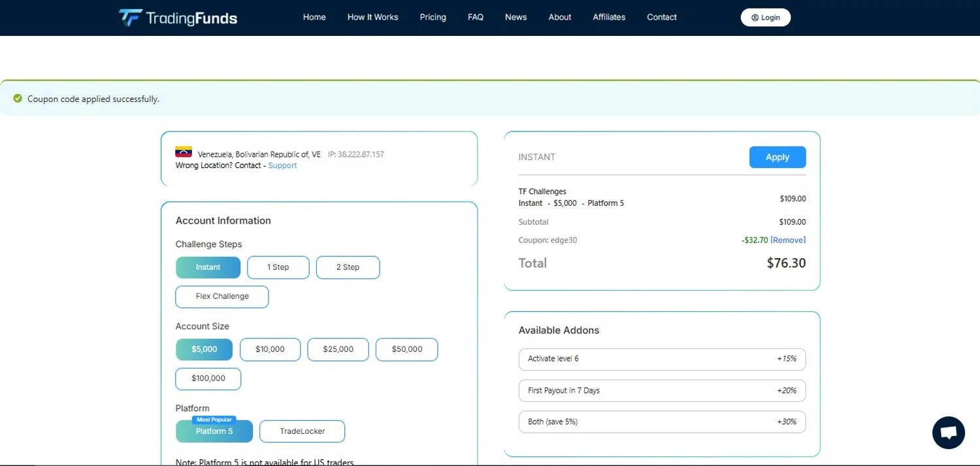Choose the $5,000 account size
Viewport: 980px width, 466px height.
point(204,349)
